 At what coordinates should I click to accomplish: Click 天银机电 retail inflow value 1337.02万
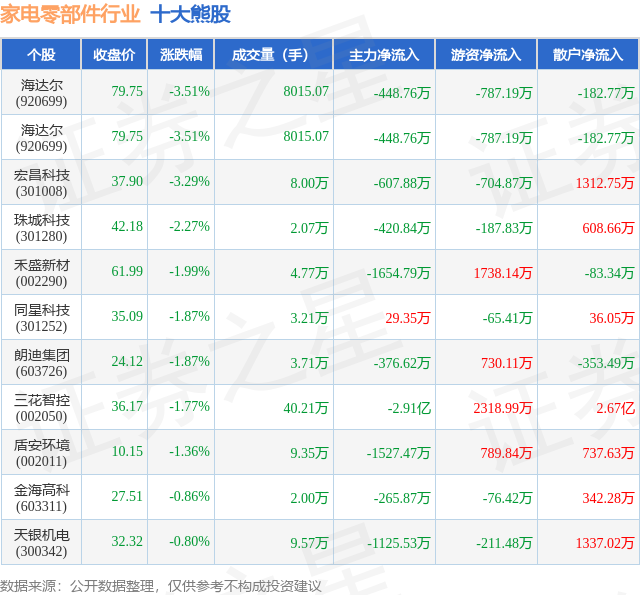coord(605,543)
